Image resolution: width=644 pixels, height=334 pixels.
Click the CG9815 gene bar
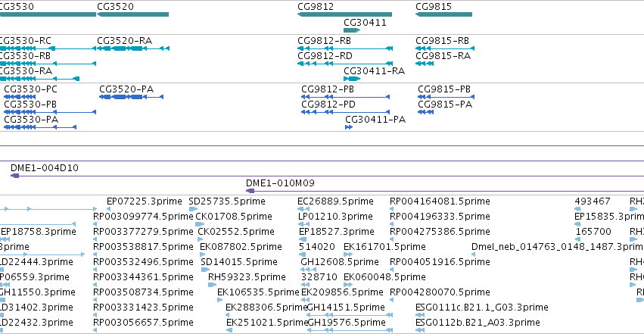pos(443,14)
